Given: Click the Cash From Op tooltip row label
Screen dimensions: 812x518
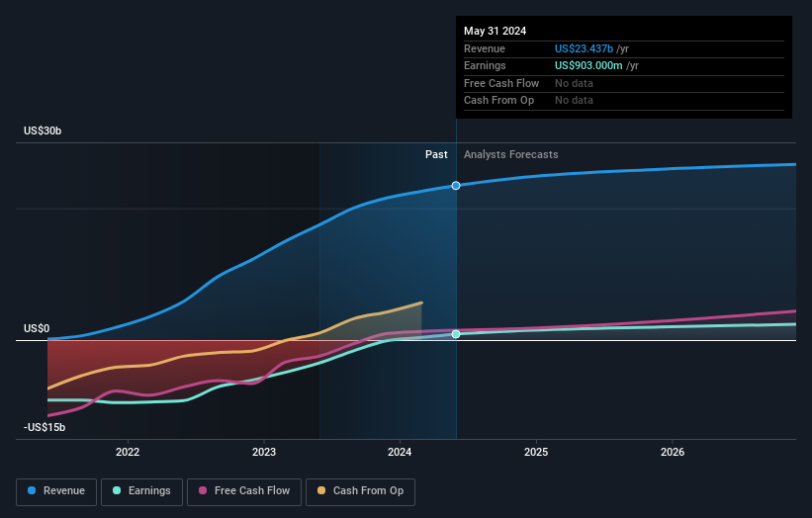Looking at the screenshot, I should coord(498,101).
